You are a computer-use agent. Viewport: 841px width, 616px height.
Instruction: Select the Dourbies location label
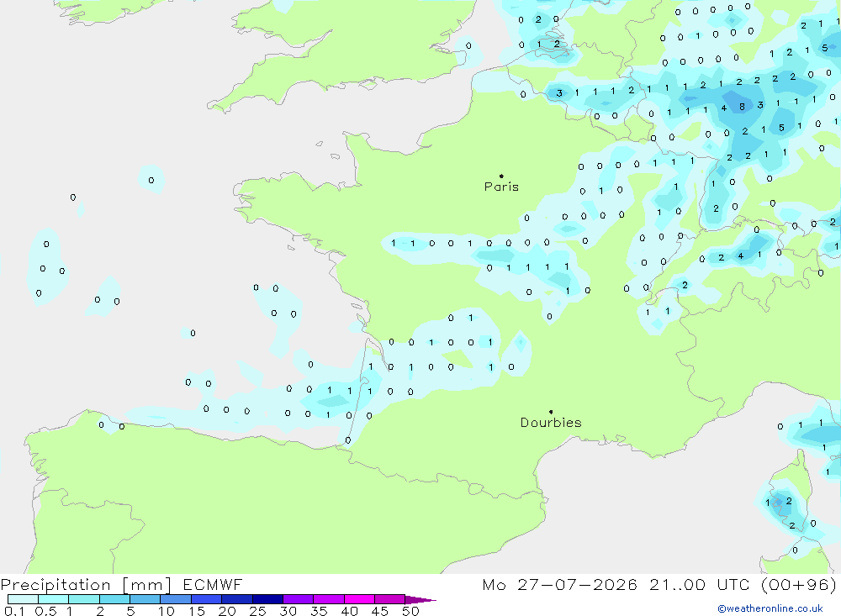pos(551,423)
